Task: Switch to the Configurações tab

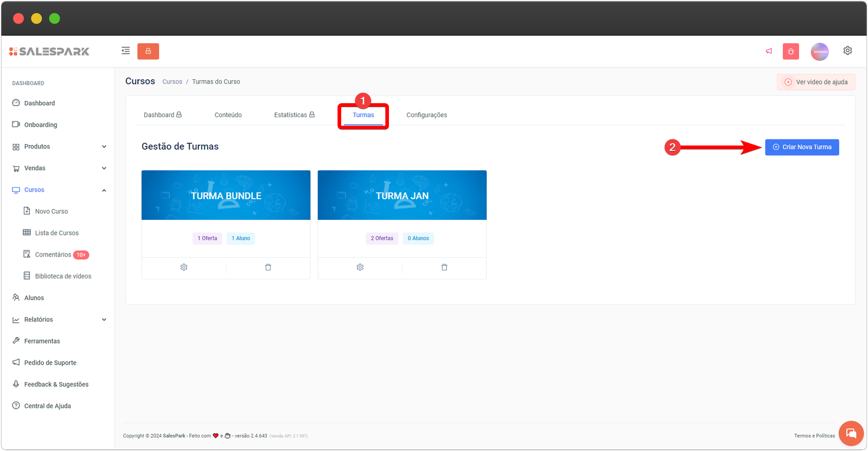Action: [426, 115]
